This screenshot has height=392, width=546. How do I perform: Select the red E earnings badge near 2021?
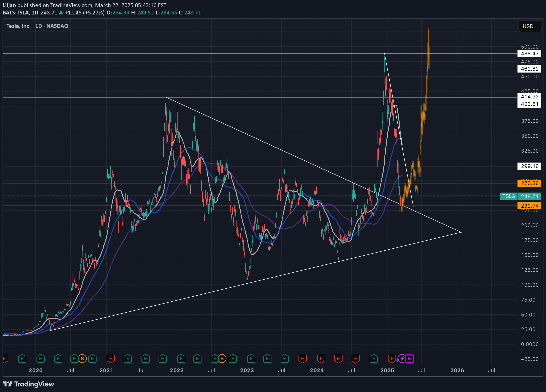coord(111,359)
